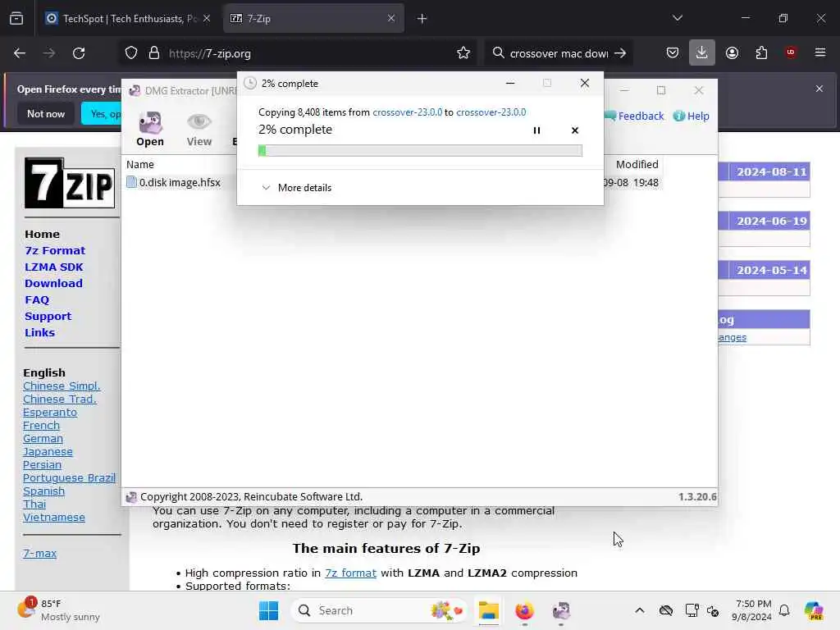Screen dimensions: 840x630
Task: Open the Firefox View icon
Action: coord(16,19)
